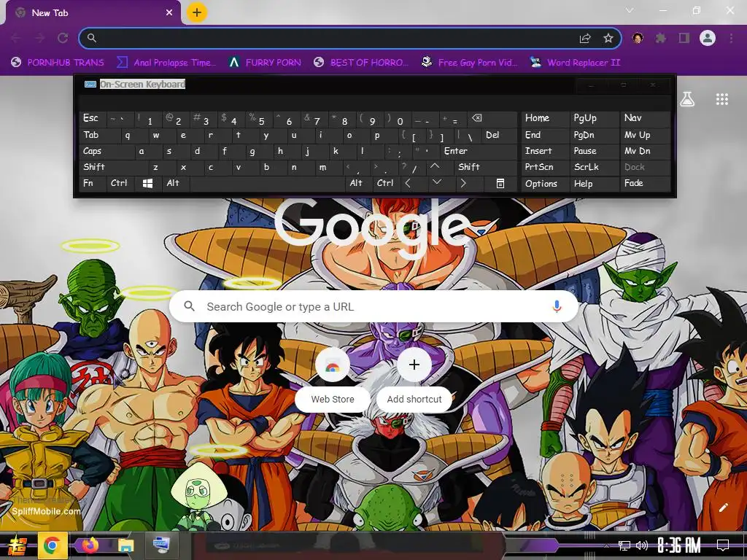This screenshot has width=747, height=560.
Task: Click the PrtScn key on on-screen keyboard
Action: click(x=545, y=167)
